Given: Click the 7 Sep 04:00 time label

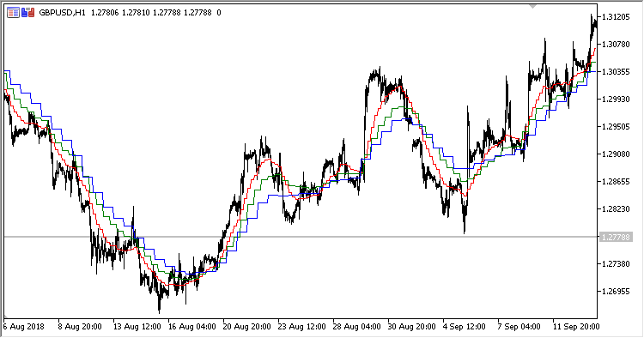Looking at the screenshot, I should (519, 327).
